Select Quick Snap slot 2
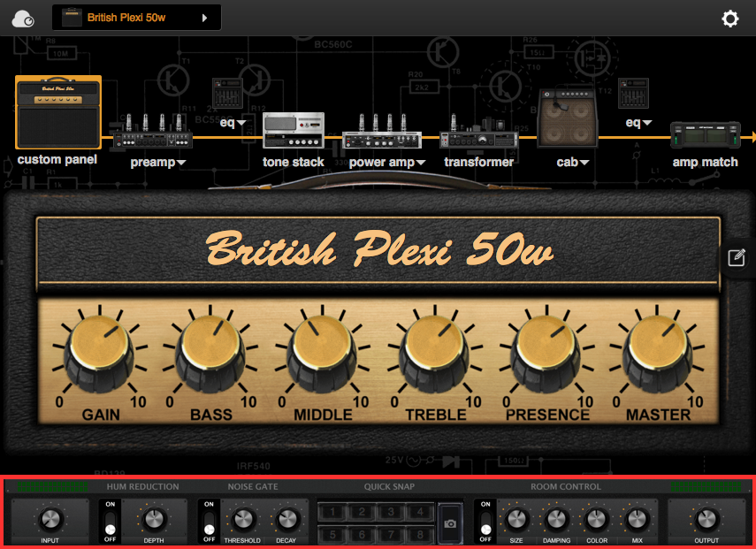This screenshot has height=549, width=756. click(x=362, y=512)
